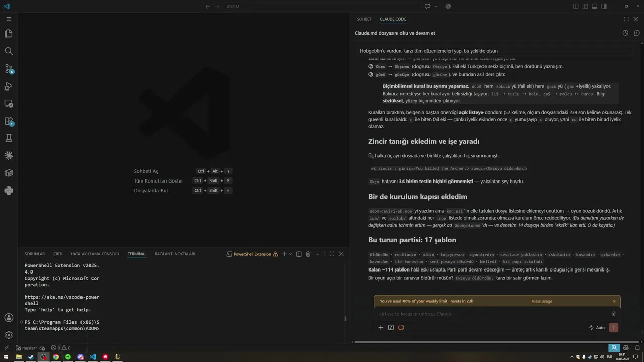Close the terminal panel
Image resolution: width=644 pixels, height=362 pixels.
(341, 254)
